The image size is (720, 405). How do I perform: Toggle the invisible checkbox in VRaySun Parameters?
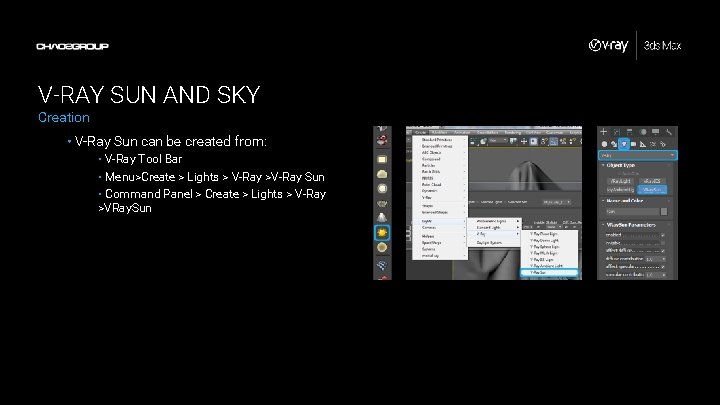(x=663, y=243)
